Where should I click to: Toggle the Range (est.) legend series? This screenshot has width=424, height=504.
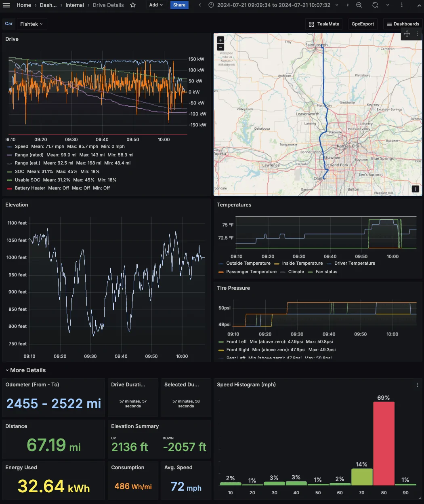(27, 163)
